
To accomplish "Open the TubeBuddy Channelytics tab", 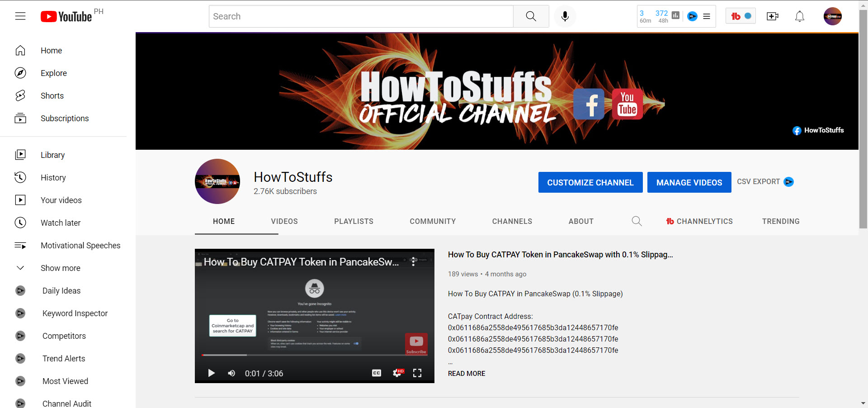I will coord(699,221).
